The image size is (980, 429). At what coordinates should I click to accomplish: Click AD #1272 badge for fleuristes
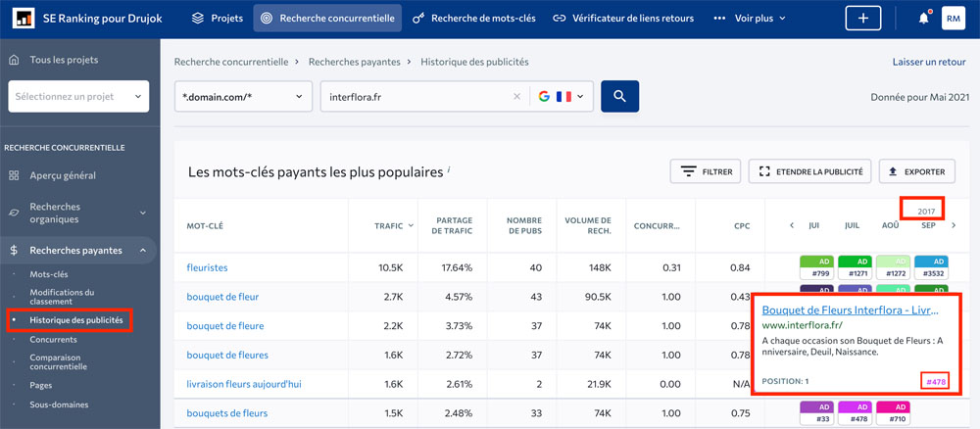[x=893, y=267]
